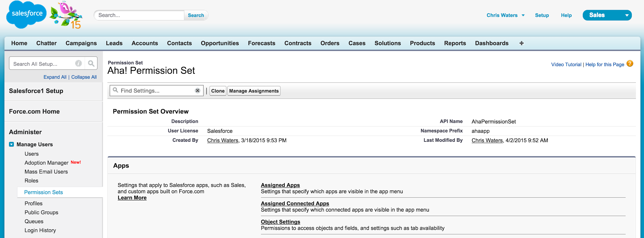The image size is (644, 238).
Task: Open the Dashboards tab
Action: click(492, 43)
